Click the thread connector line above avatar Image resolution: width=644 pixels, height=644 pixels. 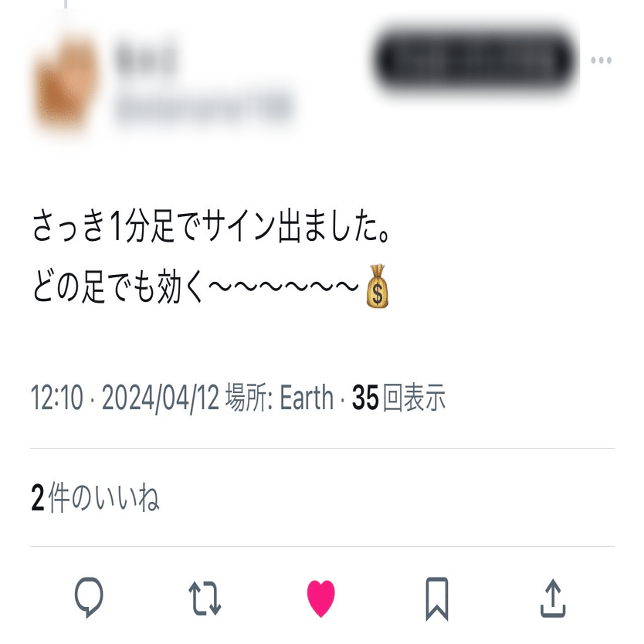[x=66, y=4]
